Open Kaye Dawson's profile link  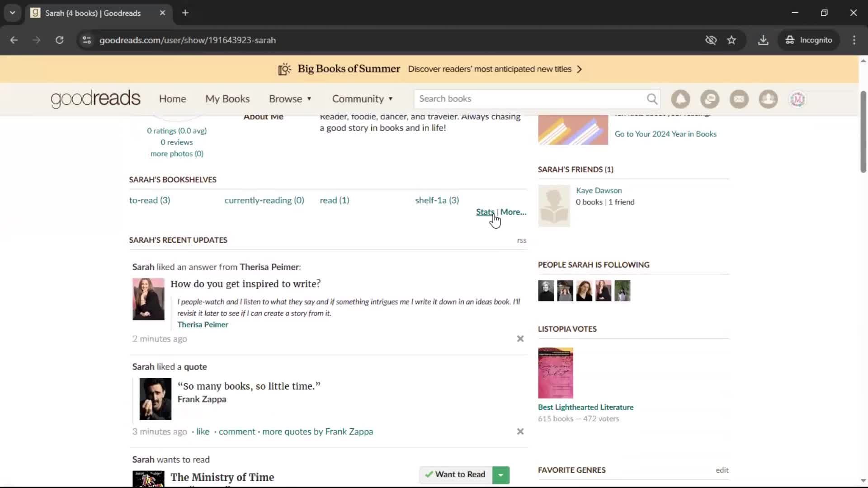pyautogui.click(x=599, y=191)
